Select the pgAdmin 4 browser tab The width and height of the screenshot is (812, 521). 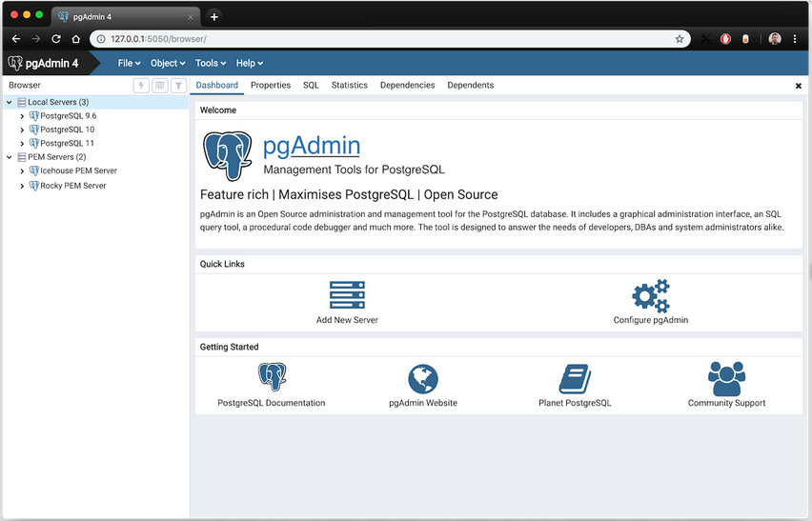tap(126, 16)
